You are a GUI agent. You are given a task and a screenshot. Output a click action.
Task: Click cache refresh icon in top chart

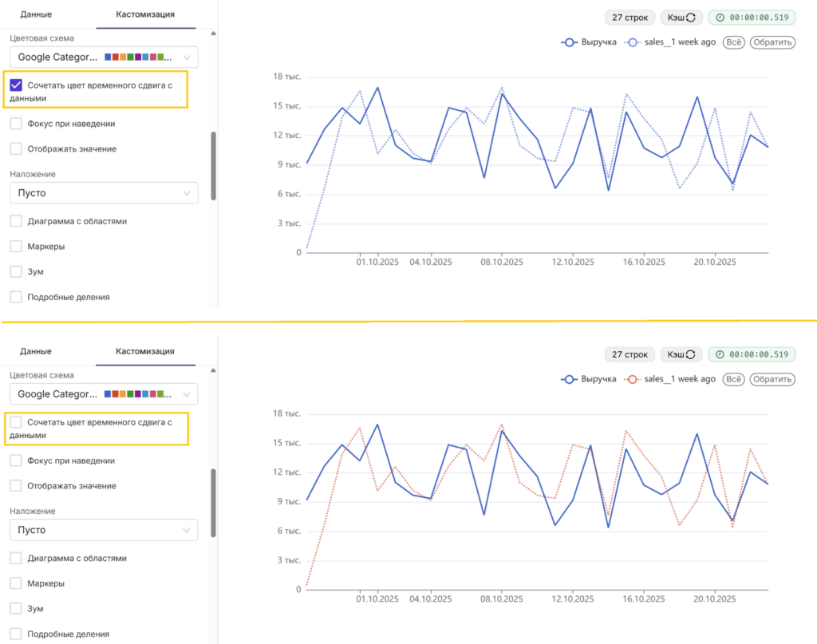691,18
